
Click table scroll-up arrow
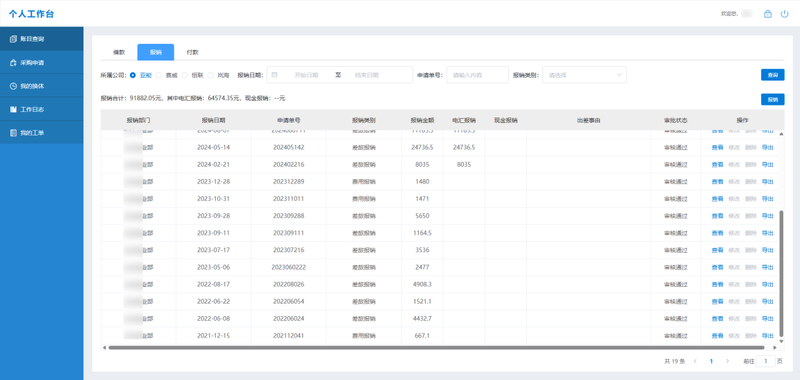(781, 134)
